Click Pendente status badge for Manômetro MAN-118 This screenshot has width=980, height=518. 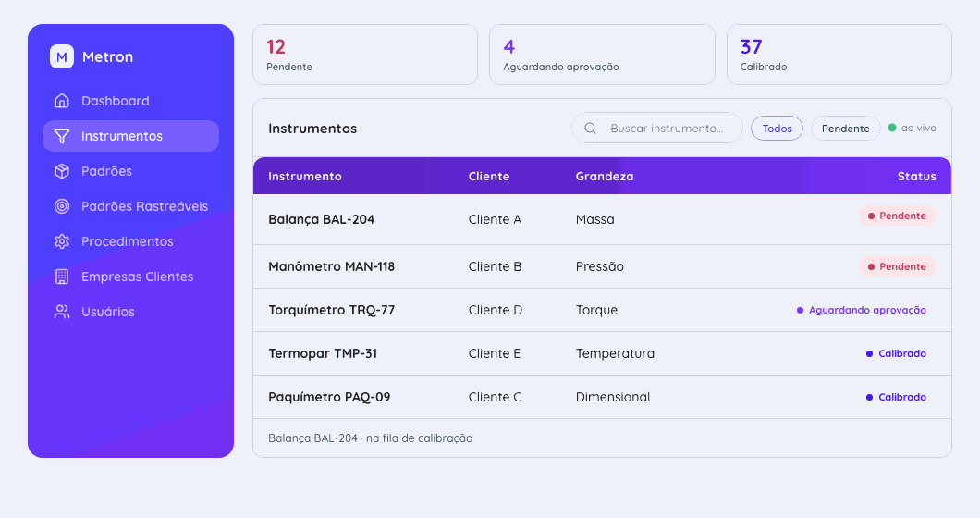coord(897,266)
